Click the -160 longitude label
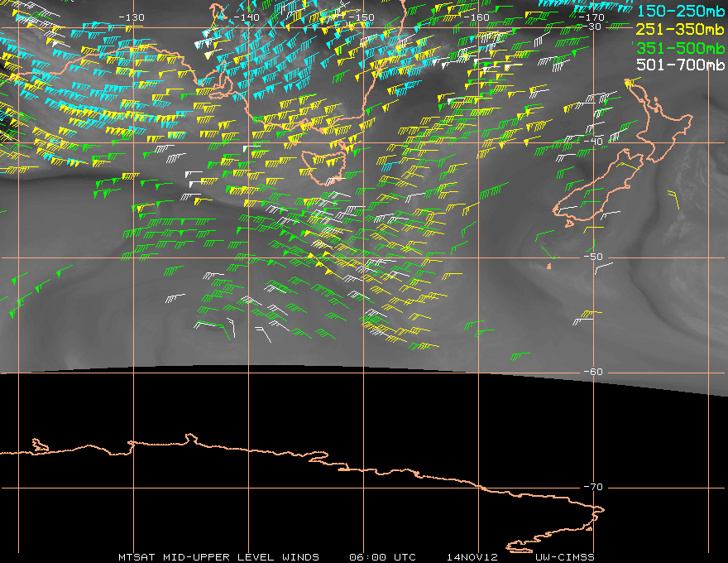The width and height of the screenshot is (728, 563). pos(477,17)
